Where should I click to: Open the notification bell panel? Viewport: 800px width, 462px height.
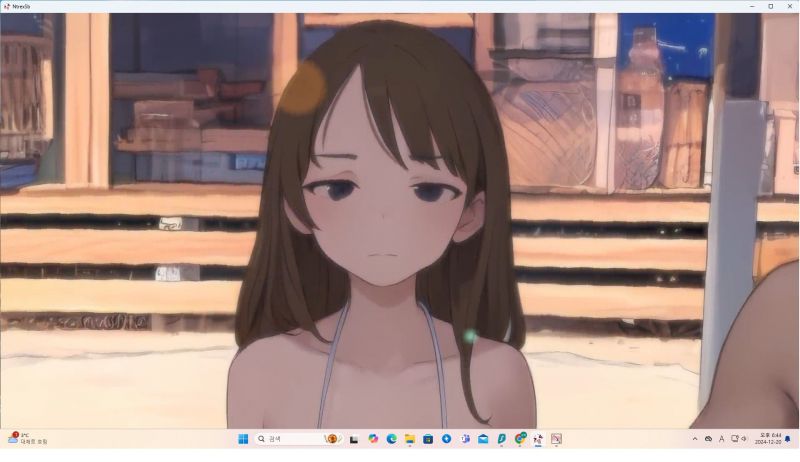tap(787, 439)
